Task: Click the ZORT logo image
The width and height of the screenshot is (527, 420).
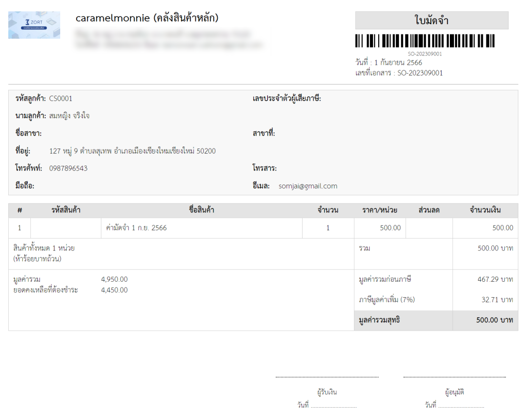Action: point(34,25)
